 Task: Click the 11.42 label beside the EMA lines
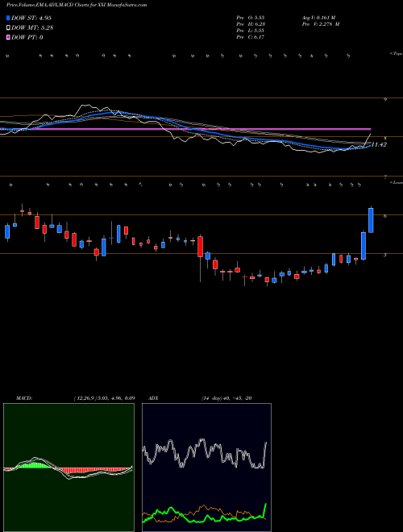coord(380,144)
